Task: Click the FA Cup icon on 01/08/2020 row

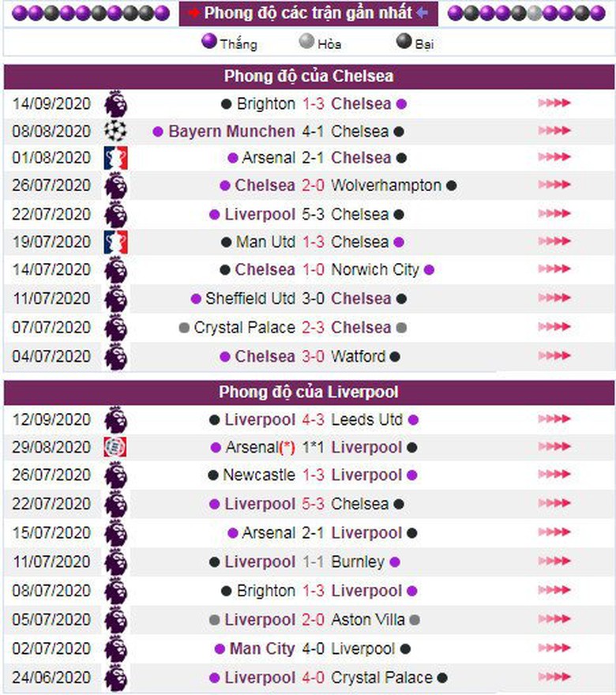Action: [116, 158]
